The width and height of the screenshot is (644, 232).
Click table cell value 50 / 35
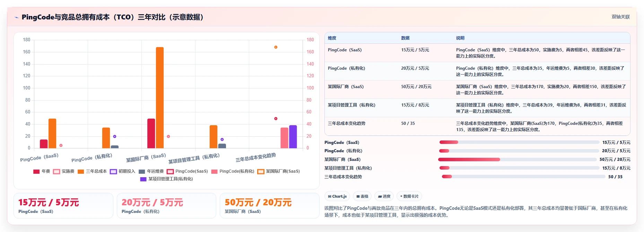408,123
